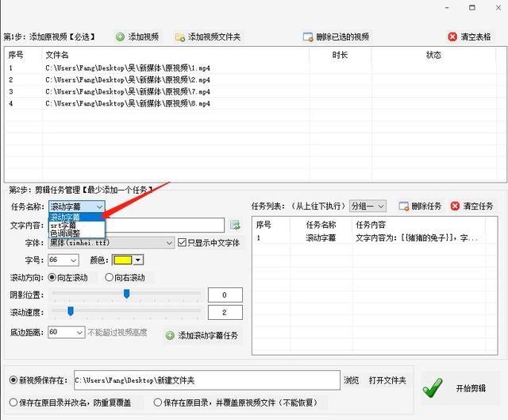Click the 新视频保存在 path input field
The width and height of the screenshot is (508, 420).
[x=206, y=380]
